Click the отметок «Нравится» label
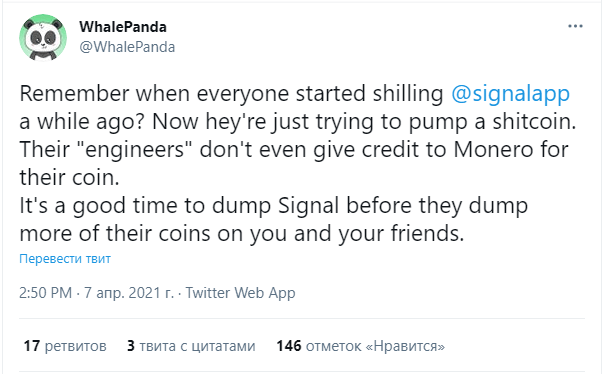 coord(375,346)
